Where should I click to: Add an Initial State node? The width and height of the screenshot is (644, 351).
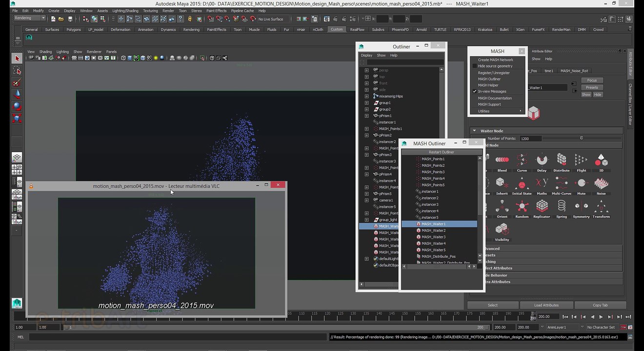coord(522,185)
